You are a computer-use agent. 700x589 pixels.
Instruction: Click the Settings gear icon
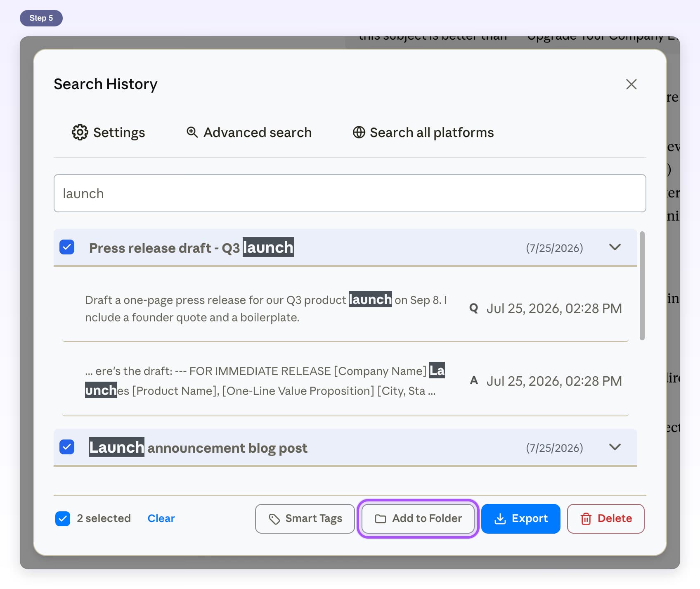pos(80,133)
